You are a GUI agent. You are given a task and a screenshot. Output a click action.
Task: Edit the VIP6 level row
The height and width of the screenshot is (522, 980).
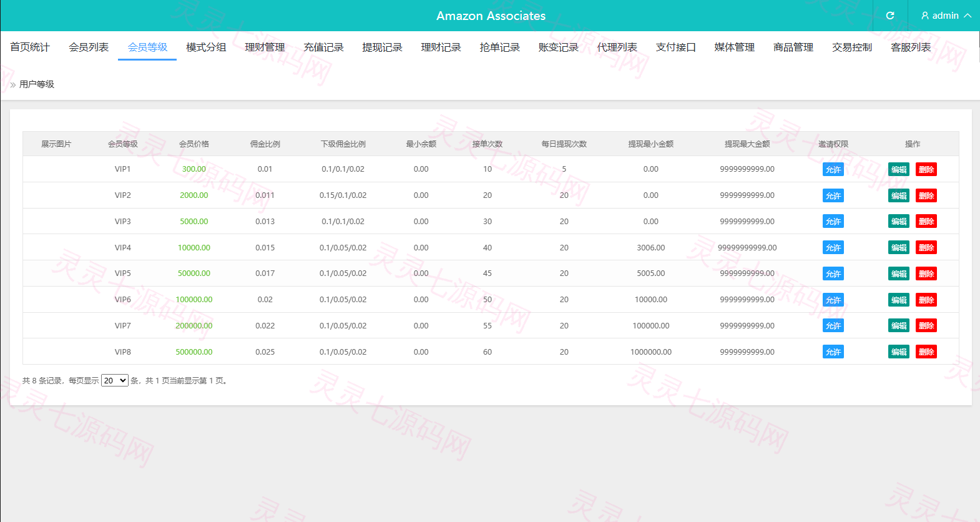899,300
